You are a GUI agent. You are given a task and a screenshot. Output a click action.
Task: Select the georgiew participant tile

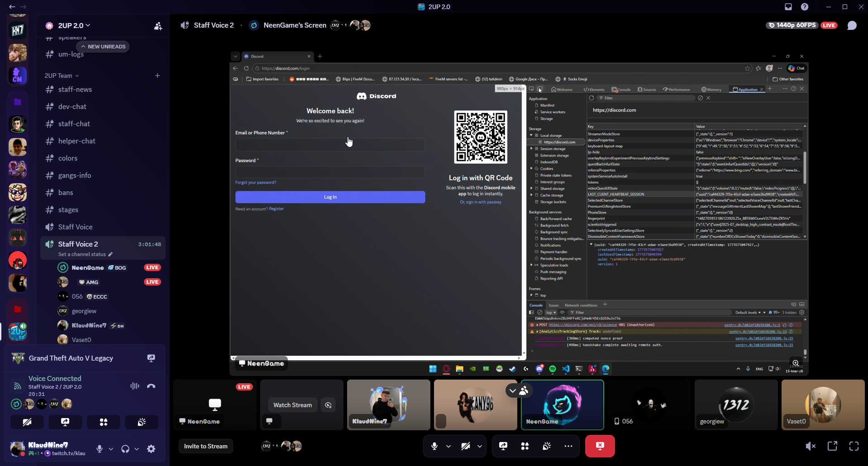[x=736, y=405]
